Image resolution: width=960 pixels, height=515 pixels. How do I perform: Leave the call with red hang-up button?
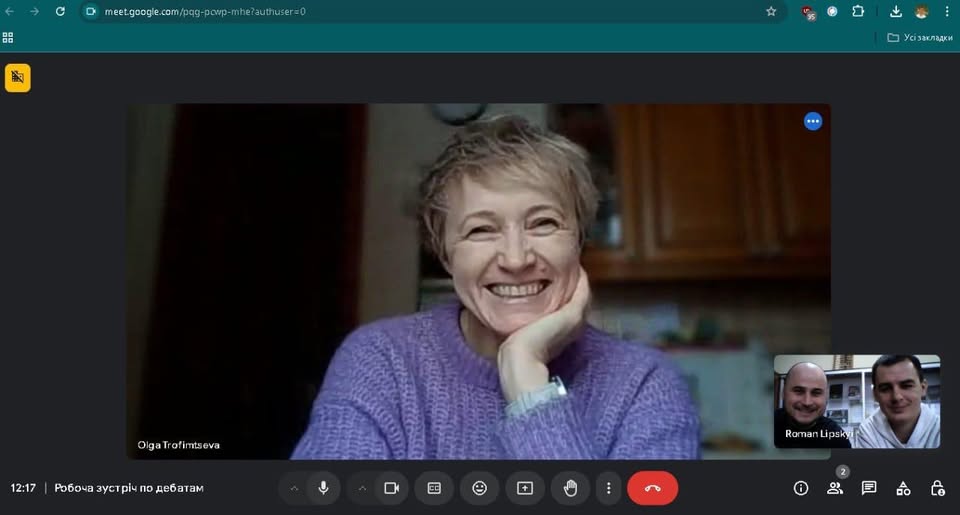[652, 488]
